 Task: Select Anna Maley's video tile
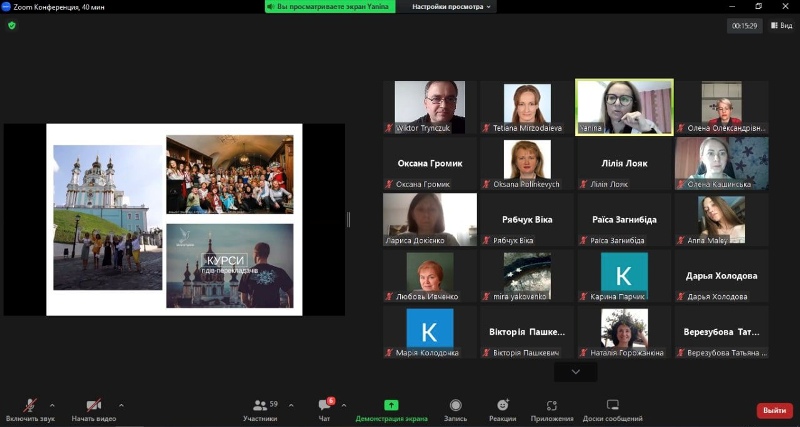coord(721,219)
